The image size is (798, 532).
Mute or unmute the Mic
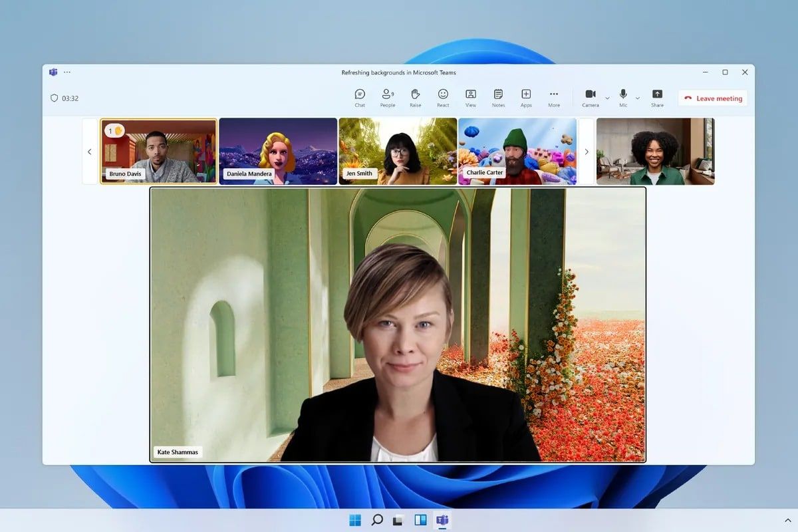point(622,98)
